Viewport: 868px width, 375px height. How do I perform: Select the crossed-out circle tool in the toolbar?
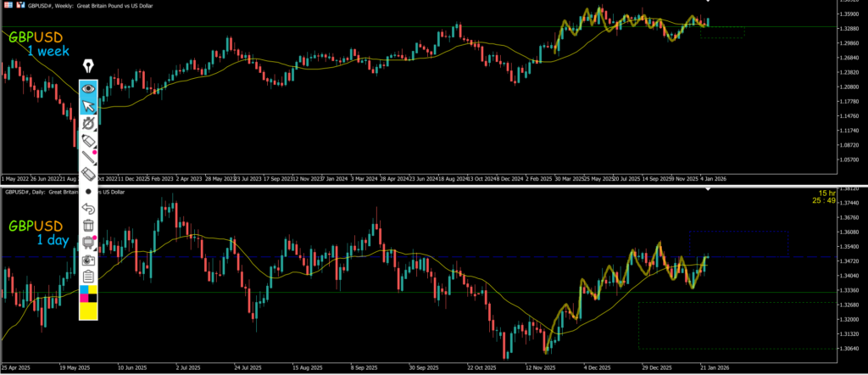point(88,123)
